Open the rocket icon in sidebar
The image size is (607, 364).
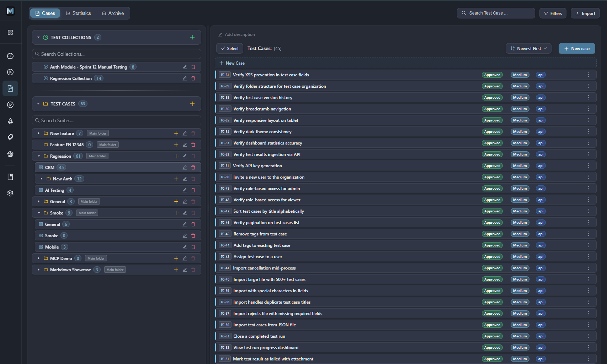pyautogui.click(x=10, y=121)
